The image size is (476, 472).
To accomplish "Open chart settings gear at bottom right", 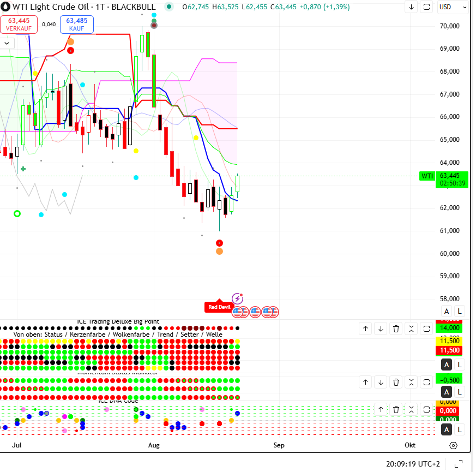I will [x=453, y=445].
